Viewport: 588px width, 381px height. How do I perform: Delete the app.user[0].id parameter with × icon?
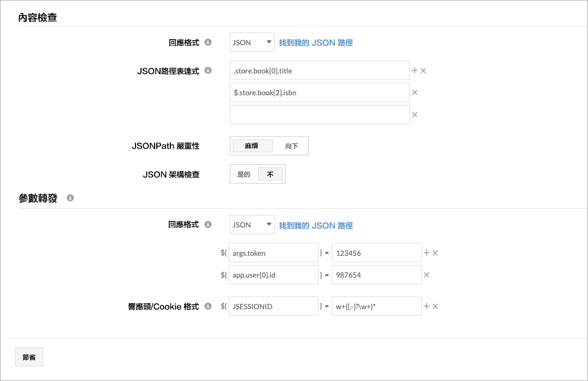[x=427, y=275]
